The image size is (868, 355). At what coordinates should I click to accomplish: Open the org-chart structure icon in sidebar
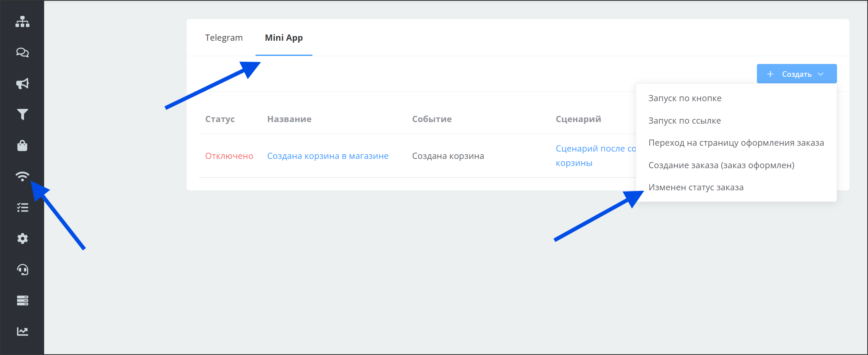click(x=22, y=22)
